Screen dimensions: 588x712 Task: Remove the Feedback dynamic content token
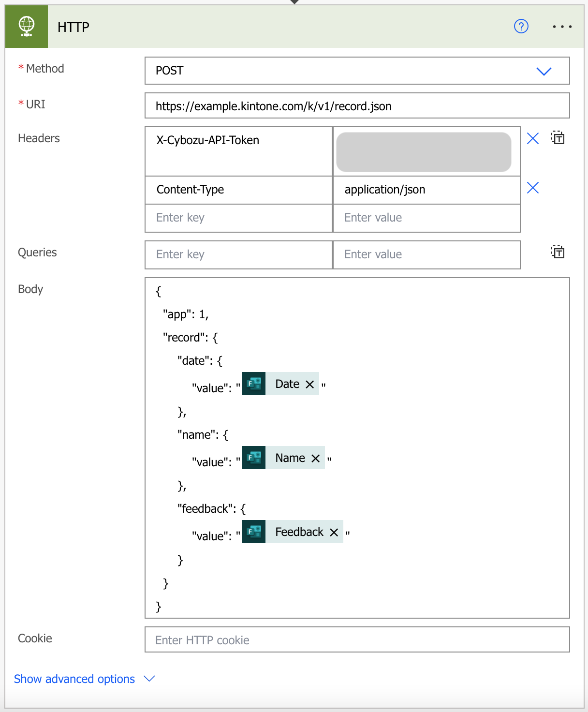tap(334, 532)
